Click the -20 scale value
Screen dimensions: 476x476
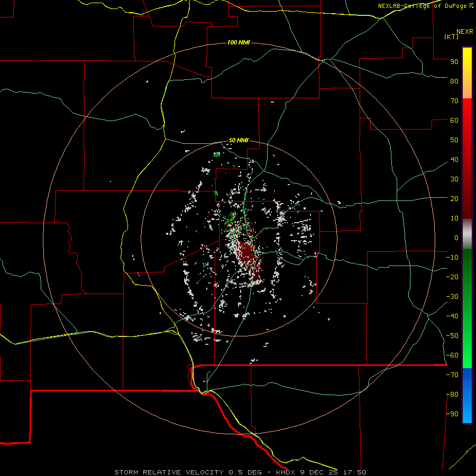coord(452,277)
